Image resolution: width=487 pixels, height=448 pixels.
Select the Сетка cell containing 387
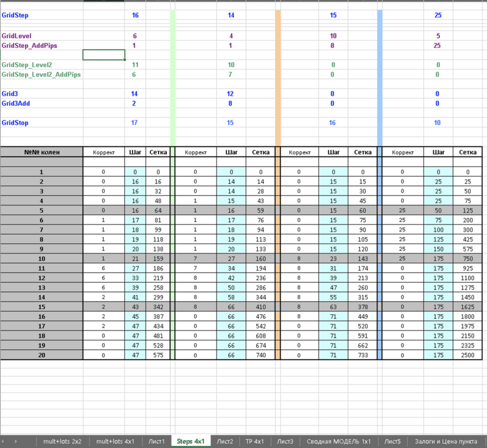[x=158, y=317]
